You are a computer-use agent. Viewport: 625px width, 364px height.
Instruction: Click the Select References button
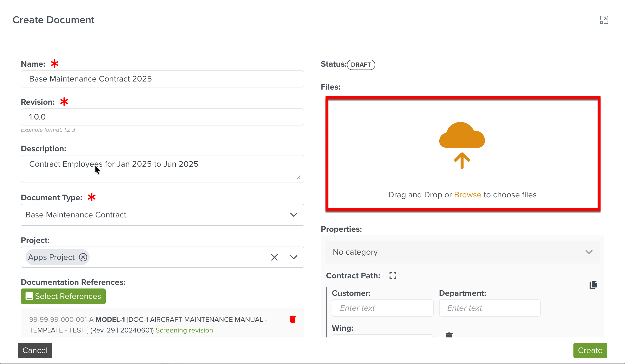click(63, 296)
